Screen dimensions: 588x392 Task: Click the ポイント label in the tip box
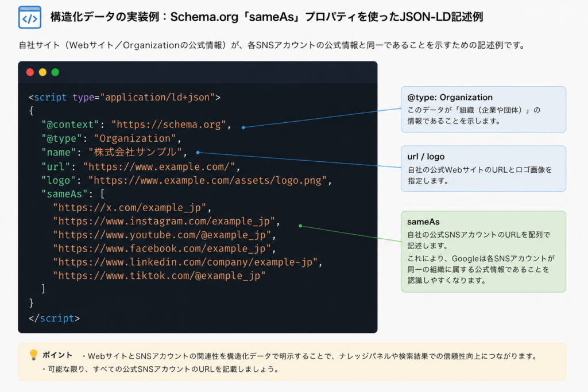click(57, 355)
